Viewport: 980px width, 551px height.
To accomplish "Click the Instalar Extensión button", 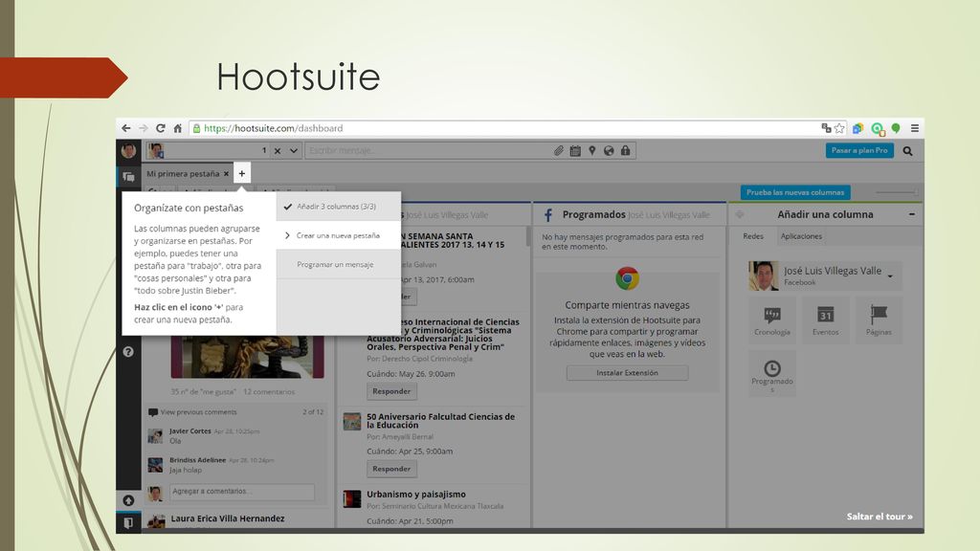I will pos(627,373).
